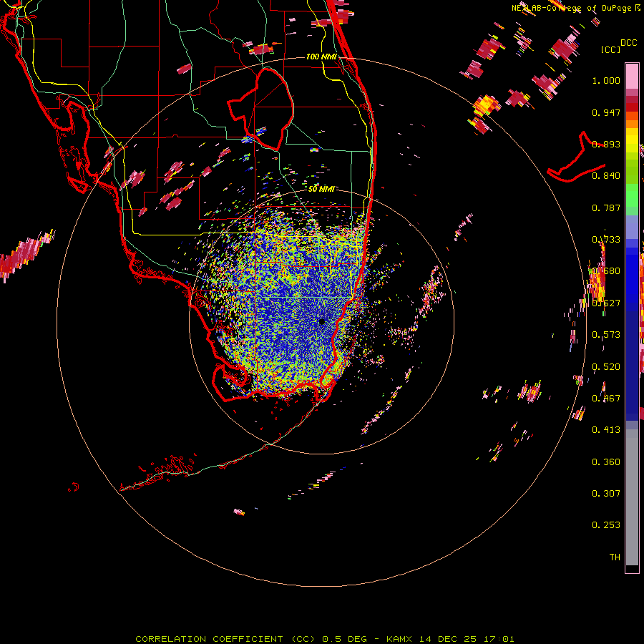The image size is (644, 644).
Task: Select the 0.360 color scale value
Action: (606, 462)
